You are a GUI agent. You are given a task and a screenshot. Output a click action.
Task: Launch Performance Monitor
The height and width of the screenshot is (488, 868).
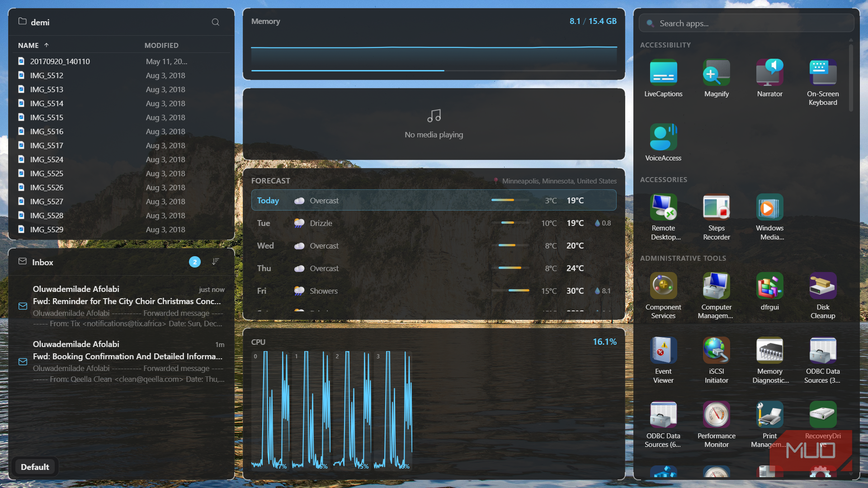pyautogui.click(x=717, y=425)
